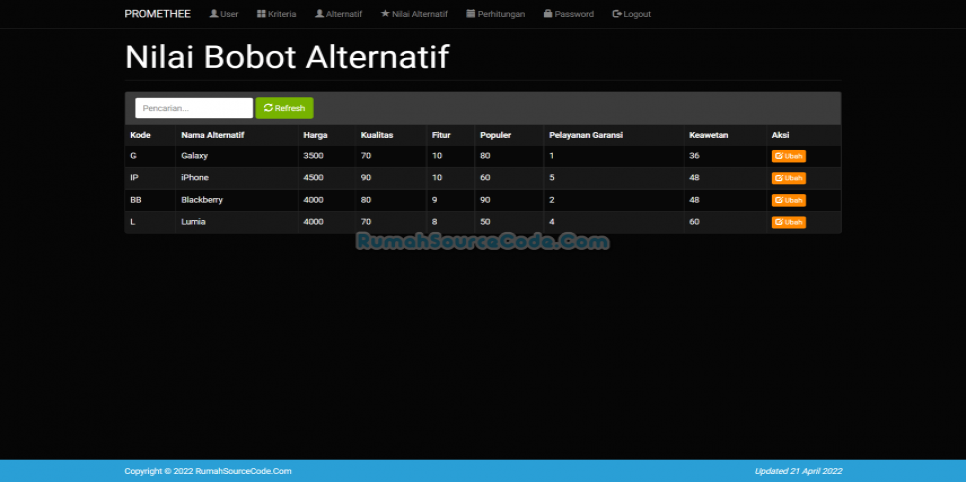The height and width of the screenshot is (482, 966).
Task: Click the Nama Alternatif column header
Action: click(x=213, y=135)
